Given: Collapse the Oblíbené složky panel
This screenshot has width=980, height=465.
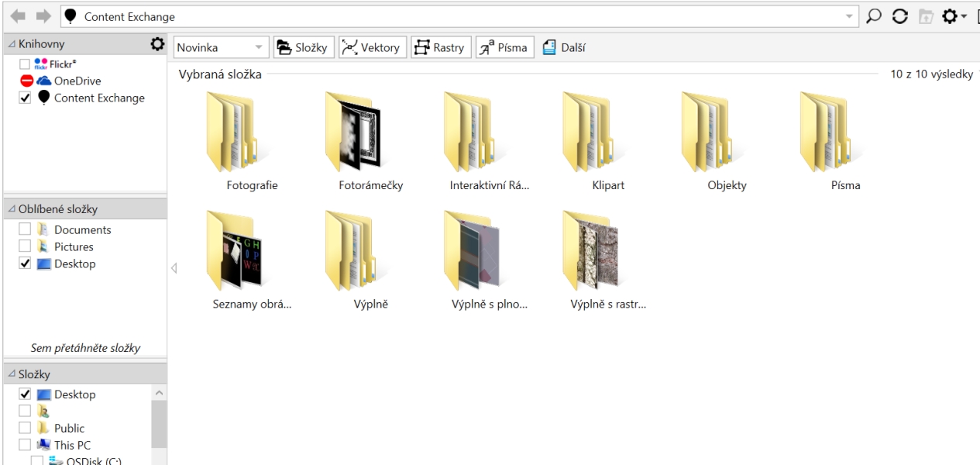Looking at the screenshot, I should point(11,209).
